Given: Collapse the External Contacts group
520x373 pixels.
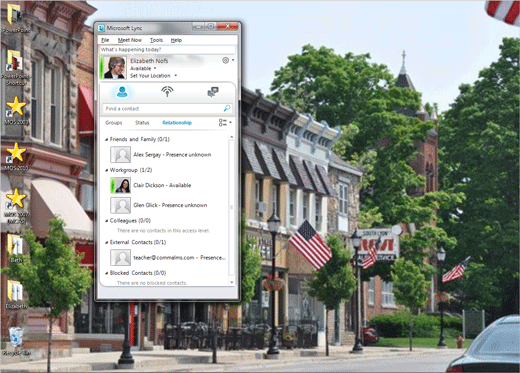Looking at the screenshot, I should 107,242.
